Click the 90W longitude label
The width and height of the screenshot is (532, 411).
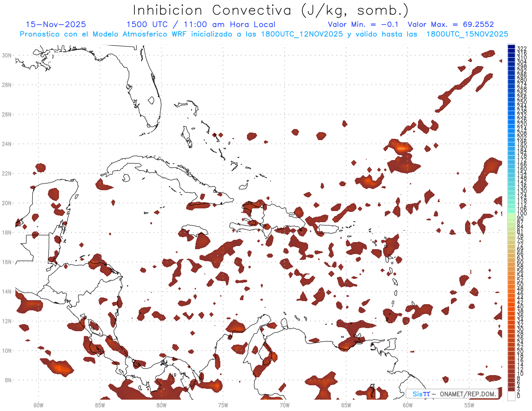coord(39,405)
